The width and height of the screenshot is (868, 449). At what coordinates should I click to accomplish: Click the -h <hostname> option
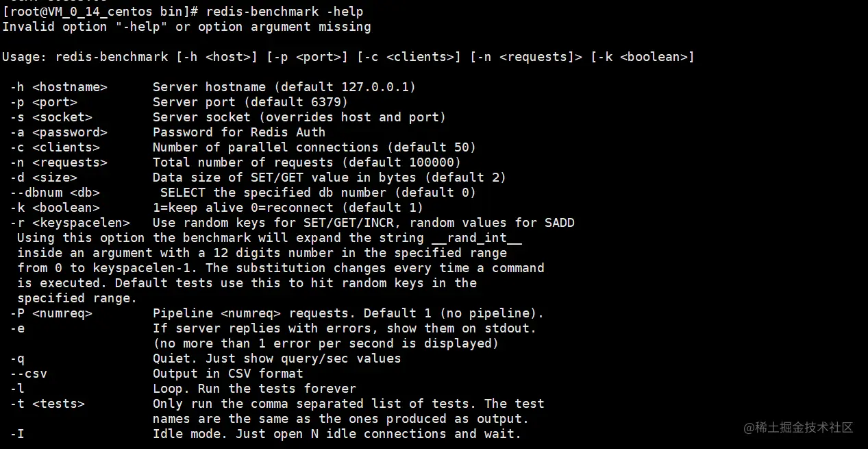coord(59,87)
